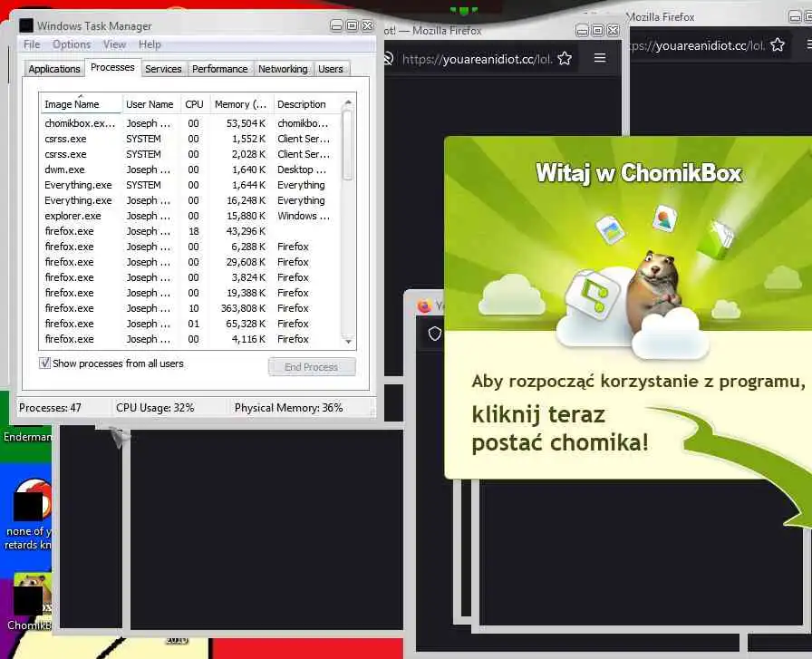This screenshot has height=659, width=812.
Task: Open hamburger menu in the middle Firefox window
Action: [600, 57]
